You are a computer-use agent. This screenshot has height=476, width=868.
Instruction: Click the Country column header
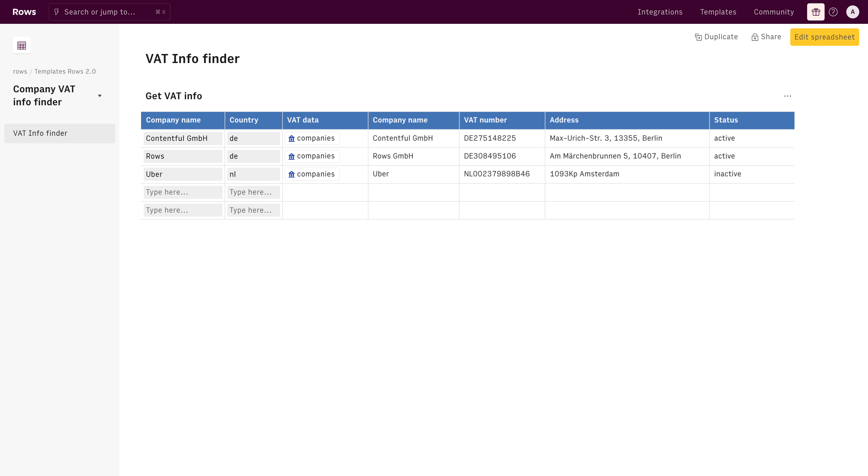coord(253,120)
